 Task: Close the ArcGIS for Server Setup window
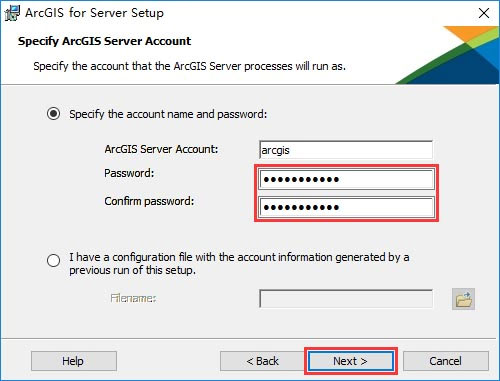(x=484, y=13)
